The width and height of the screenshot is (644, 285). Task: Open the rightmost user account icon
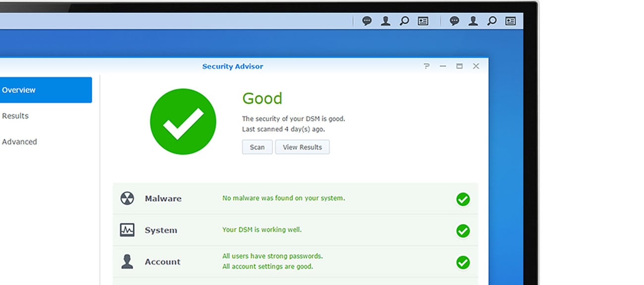[x=473, y=21]
